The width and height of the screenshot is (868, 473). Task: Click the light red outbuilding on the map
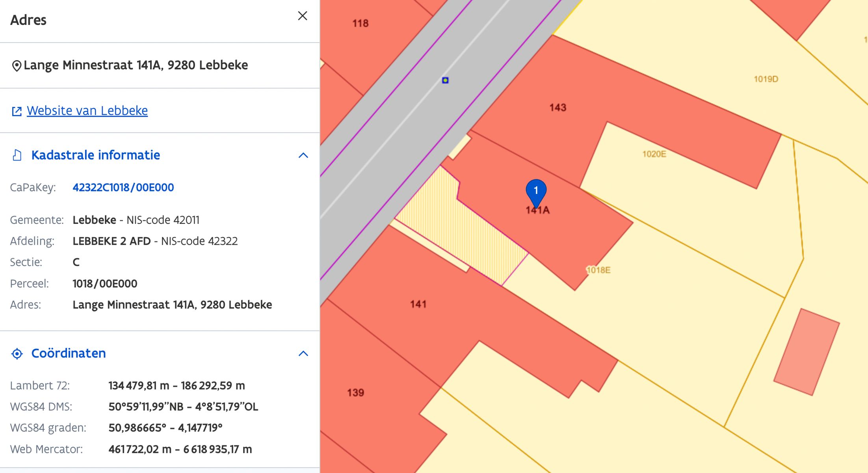[x=807, y=352]
